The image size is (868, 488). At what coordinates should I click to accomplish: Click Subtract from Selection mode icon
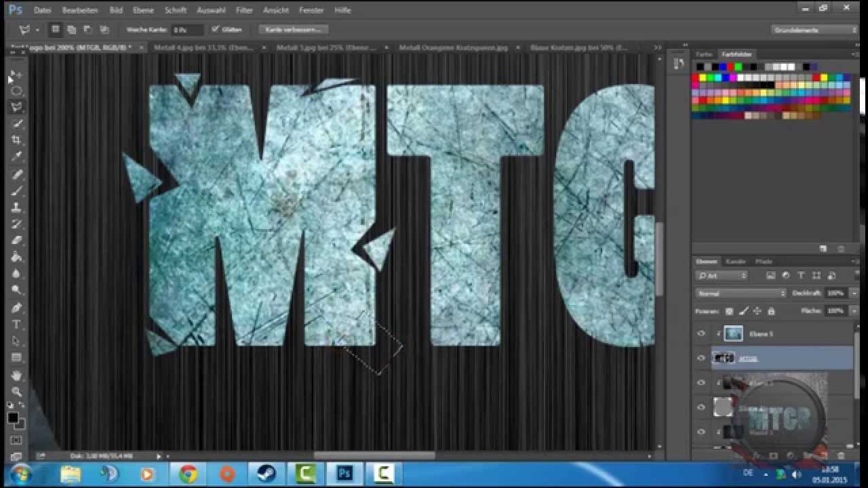point(87,30)
